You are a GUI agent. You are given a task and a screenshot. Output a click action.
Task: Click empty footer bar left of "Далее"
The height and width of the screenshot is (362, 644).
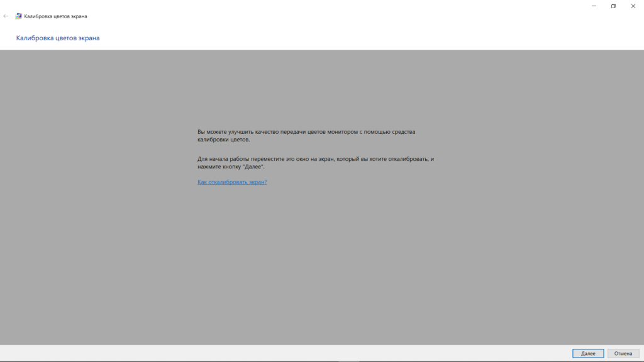click(x=283, y=353)
